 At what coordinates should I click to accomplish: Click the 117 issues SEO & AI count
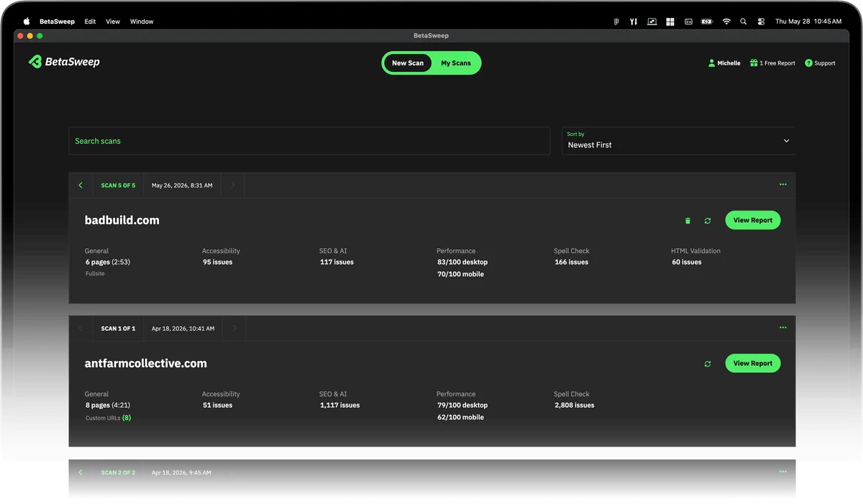coord(337,262)
